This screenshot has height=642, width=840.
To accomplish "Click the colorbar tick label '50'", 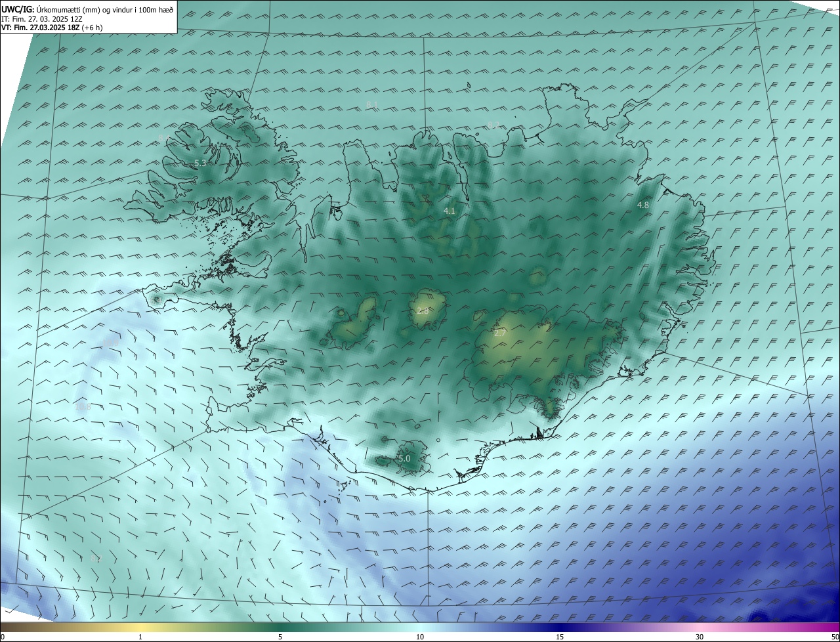I will (835, 637).
